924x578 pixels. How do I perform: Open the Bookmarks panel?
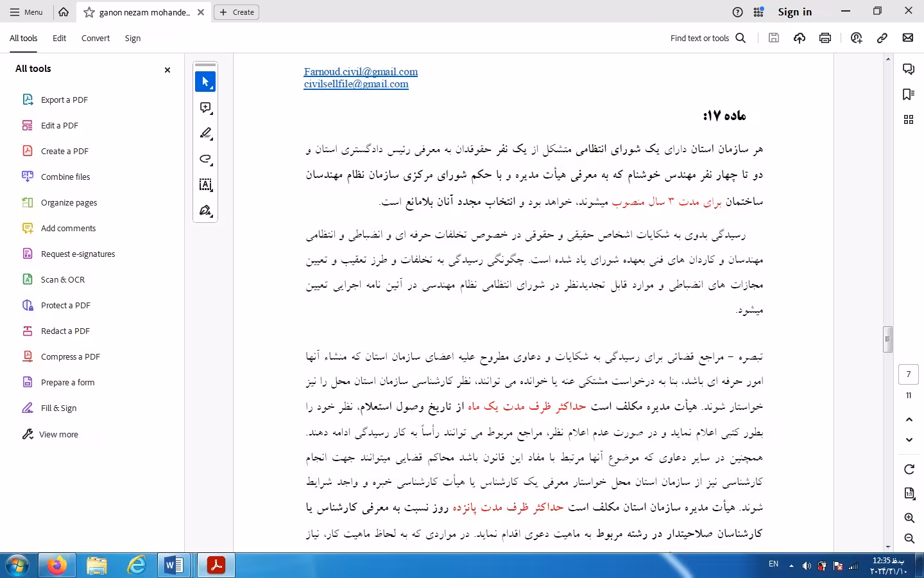click(x=907, y=94)
